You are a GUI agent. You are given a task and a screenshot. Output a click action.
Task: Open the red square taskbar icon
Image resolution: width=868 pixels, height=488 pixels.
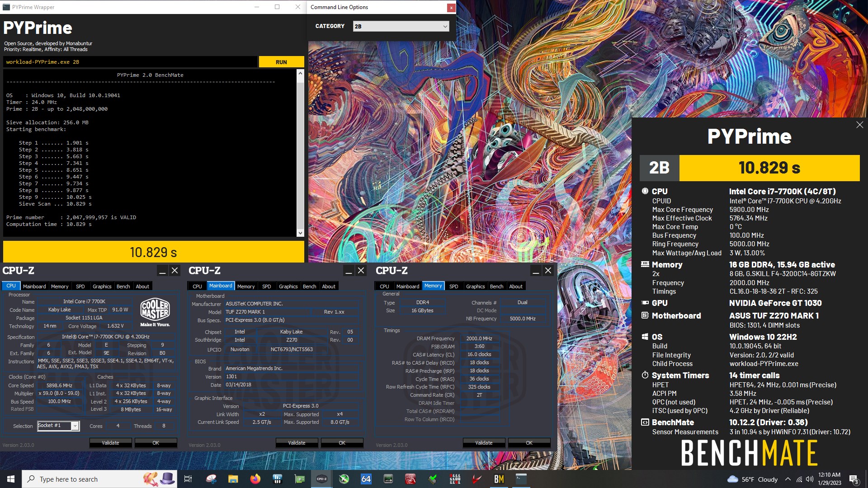click(x=410, y=479)
